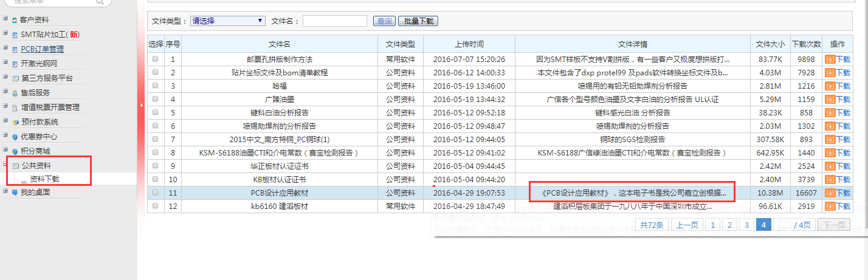This screenshot has width=868, height=280.
Task: Click the download icon for PCB设计应用教材
Action: click(x=830, y=193)
